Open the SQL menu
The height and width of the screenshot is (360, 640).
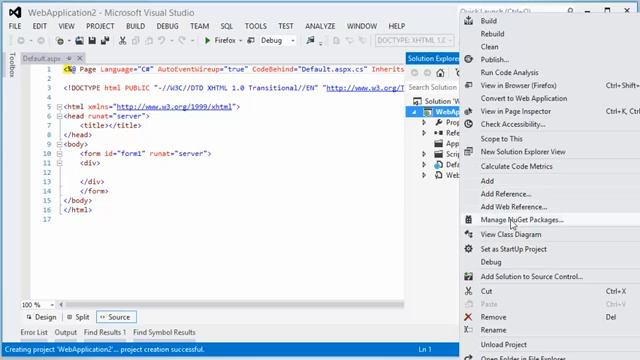(227, 26)
